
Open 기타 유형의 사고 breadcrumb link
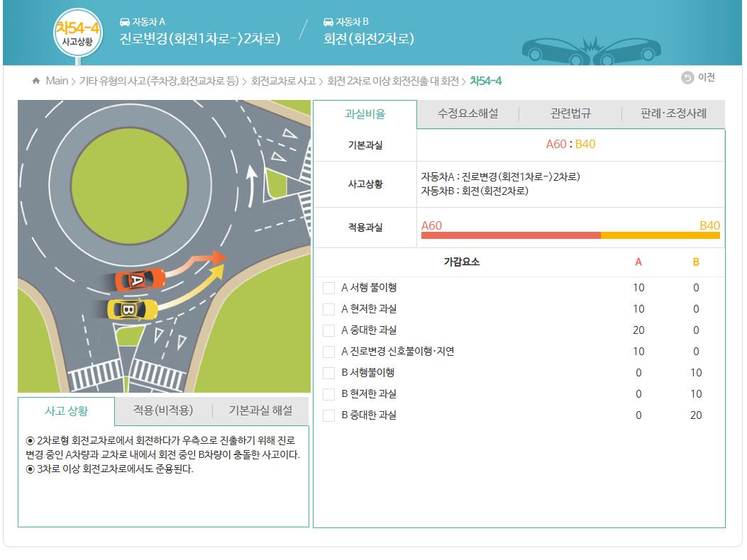click(x=159, y=81)
